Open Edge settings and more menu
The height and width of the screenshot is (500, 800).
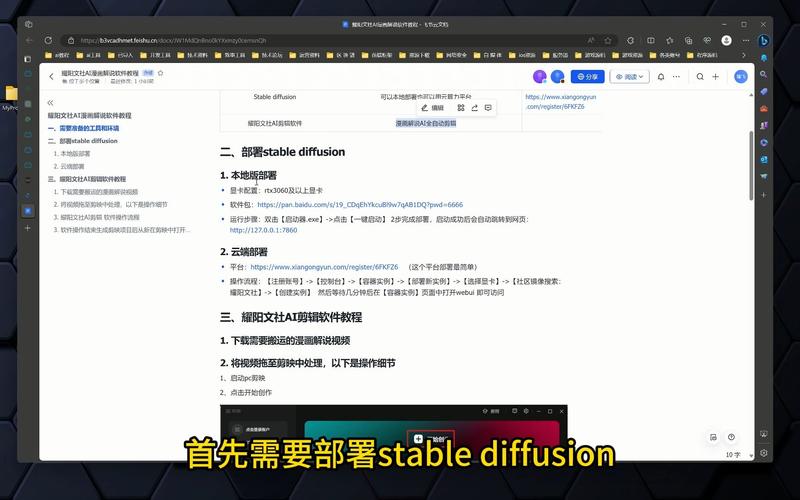745,40
